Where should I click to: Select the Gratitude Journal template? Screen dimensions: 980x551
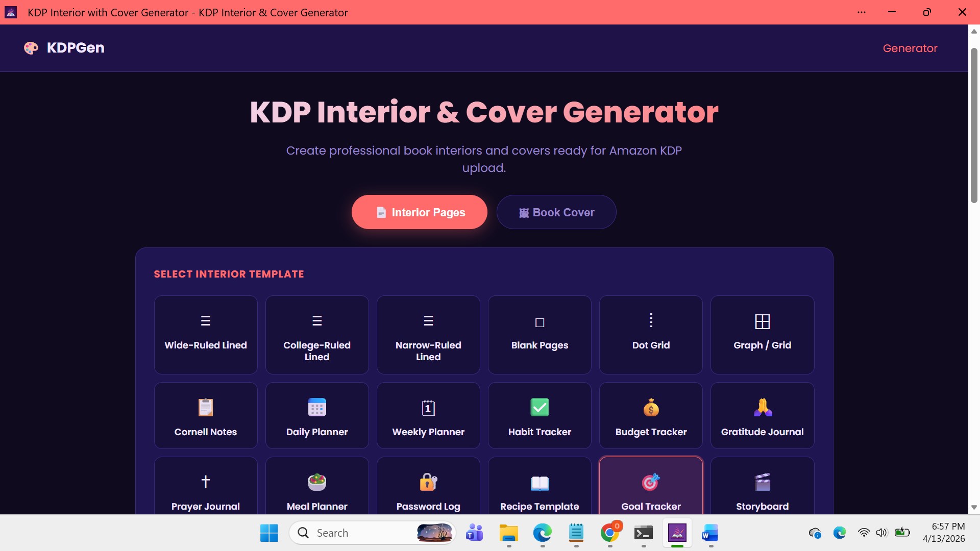762,416
